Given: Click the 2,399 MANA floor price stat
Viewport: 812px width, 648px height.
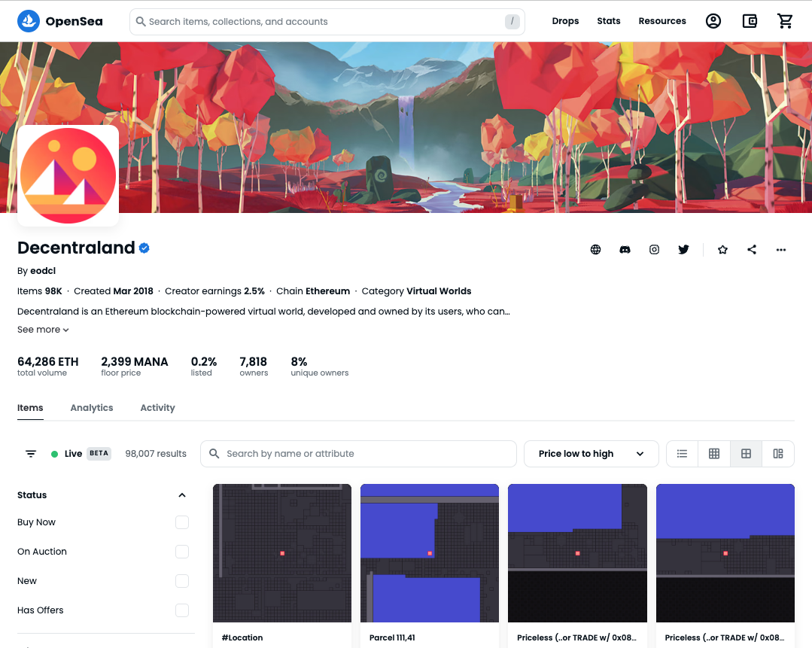Looking at the screenshot, I should [135, 366].
